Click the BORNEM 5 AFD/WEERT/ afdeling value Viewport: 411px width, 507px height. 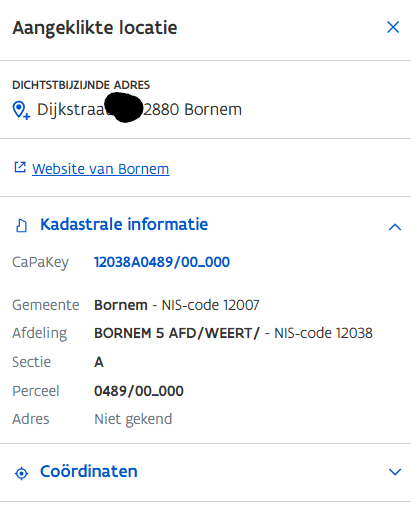coord(177,333)
